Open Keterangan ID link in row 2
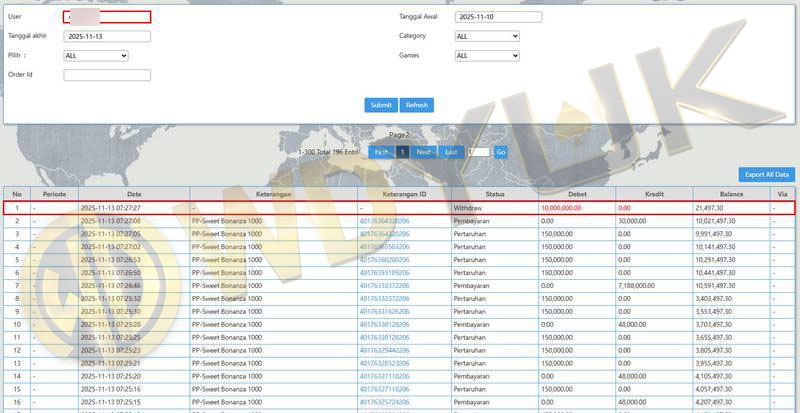Viewport: 800px width, 413px height. pyautogui.click(x=384, y=221)
